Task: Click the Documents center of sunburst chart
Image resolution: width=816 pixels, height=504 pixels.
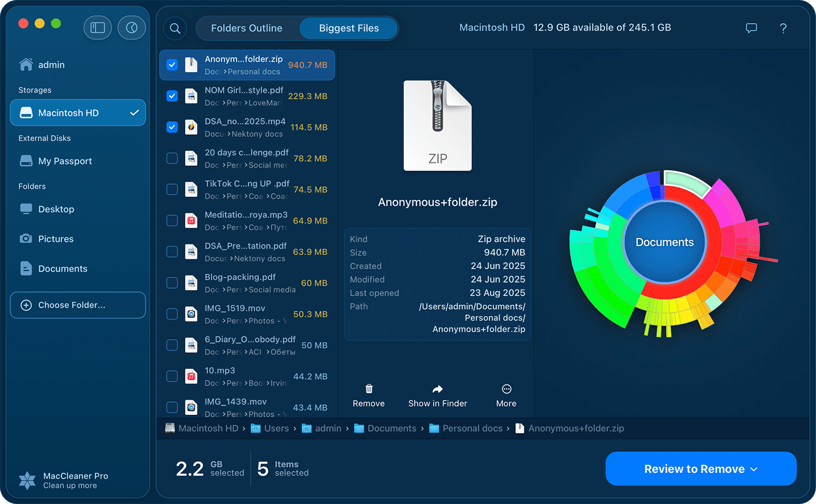Action: pos(664,242)
